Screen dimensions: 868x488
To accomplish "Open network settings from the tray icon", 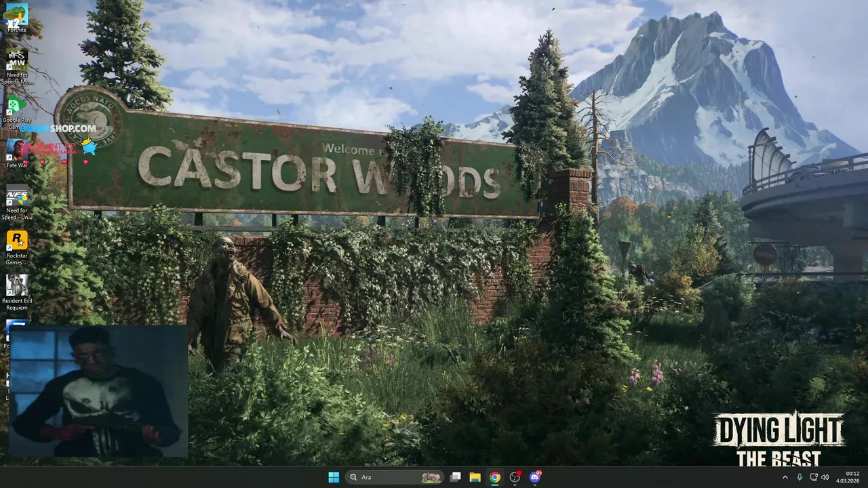I will pyautogui.click(x=814, y=477).
